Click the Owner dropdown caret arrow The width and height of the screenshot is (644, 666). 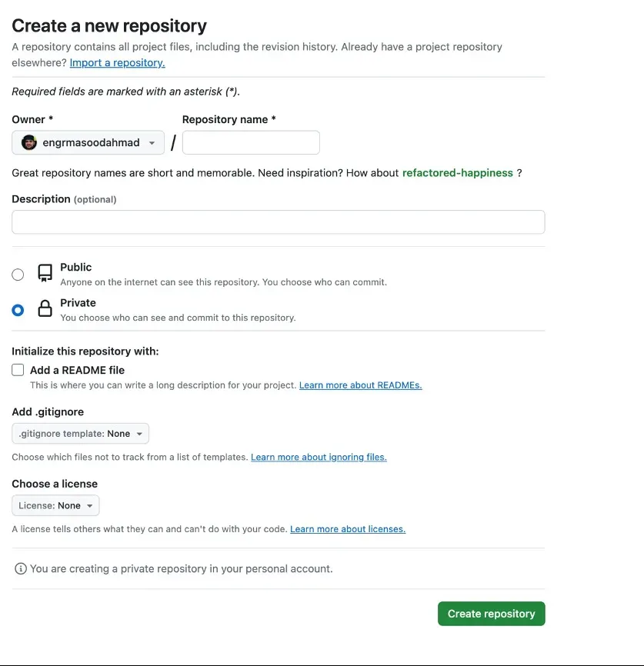152,143
